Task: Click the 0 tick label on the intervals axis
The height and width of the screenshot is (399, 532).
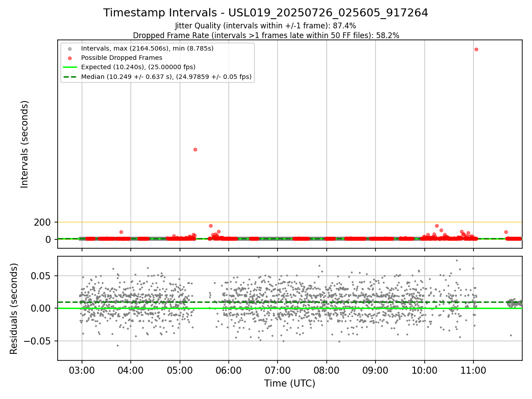Action: (x=48, y=239)
